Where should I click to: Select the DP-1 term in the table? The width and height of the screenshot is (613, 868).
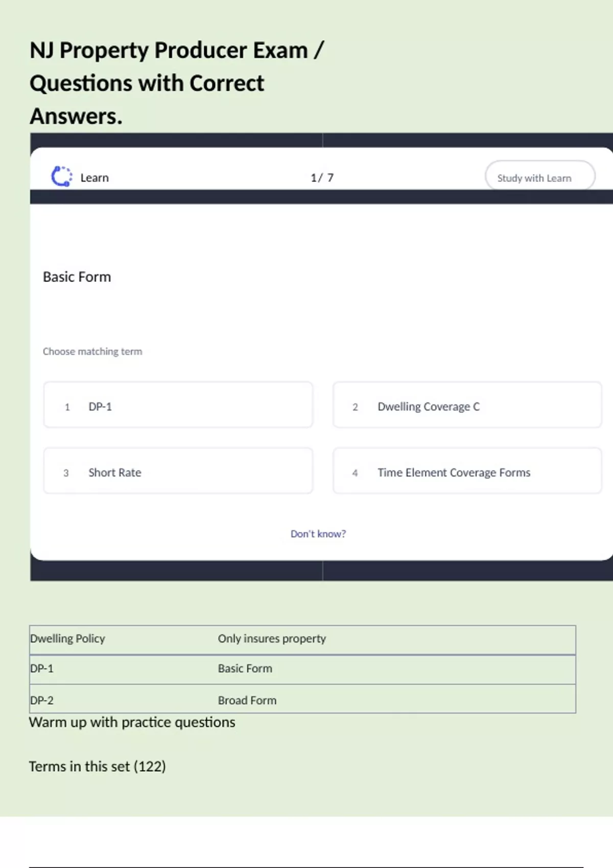(42, 669)
